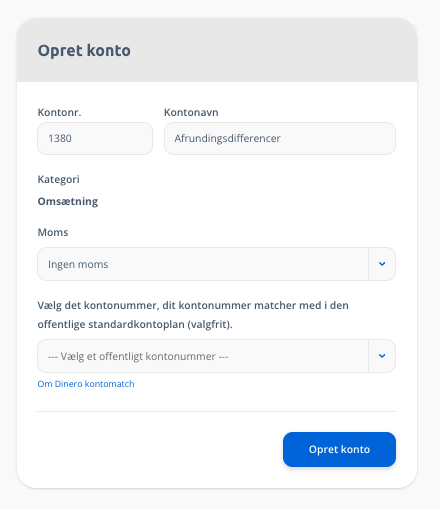Click the gray dialog header bar
This screenshot has height=509, width=440.
click(x=217, y=50)
